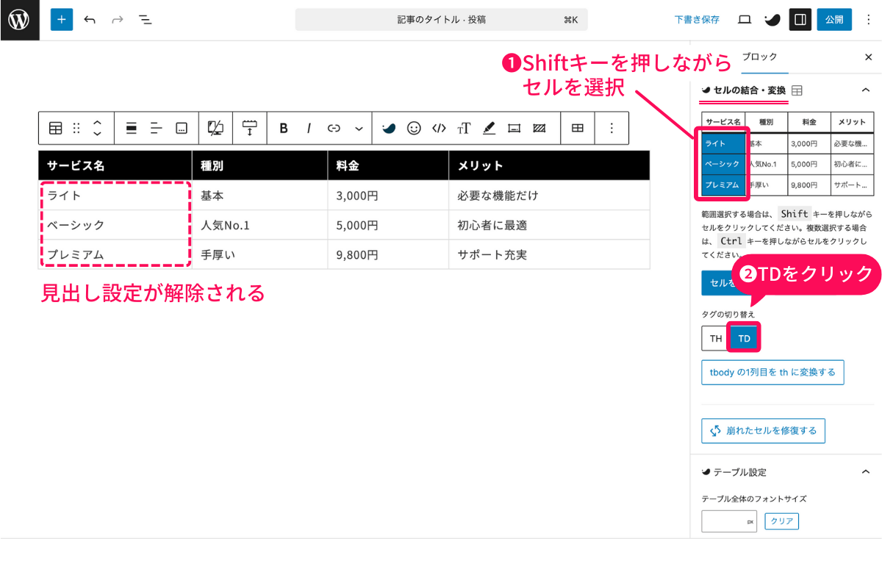The height and width of the screenshot is (588, 882).
Task: Open the document overview list view
Action: 146,19
